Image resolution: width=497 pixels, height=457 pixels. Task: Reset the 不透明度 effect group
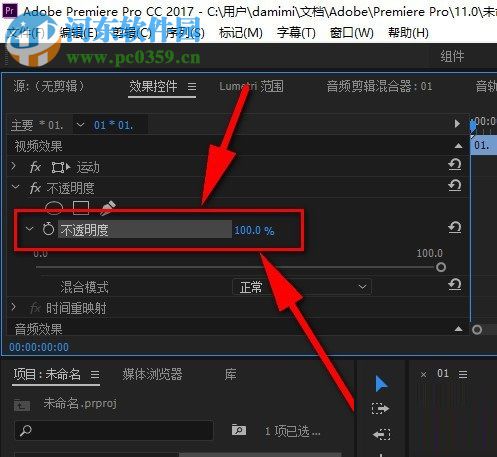(x=455, y=186)
